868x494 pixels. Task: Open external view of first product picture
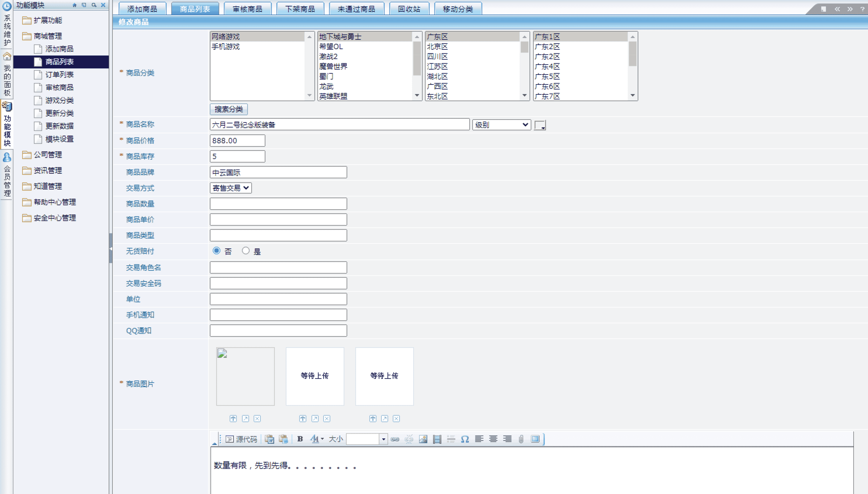245,418
